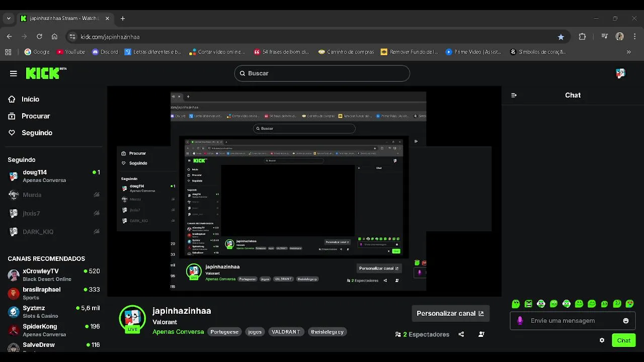Open xCrowleyTV recommended channel
The image size is (644, 362).
[54, 275]
